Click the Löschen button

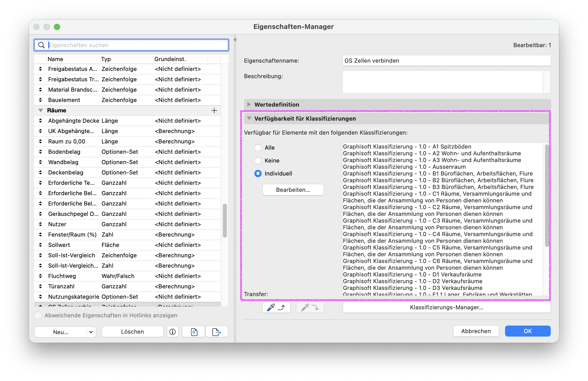132,332
